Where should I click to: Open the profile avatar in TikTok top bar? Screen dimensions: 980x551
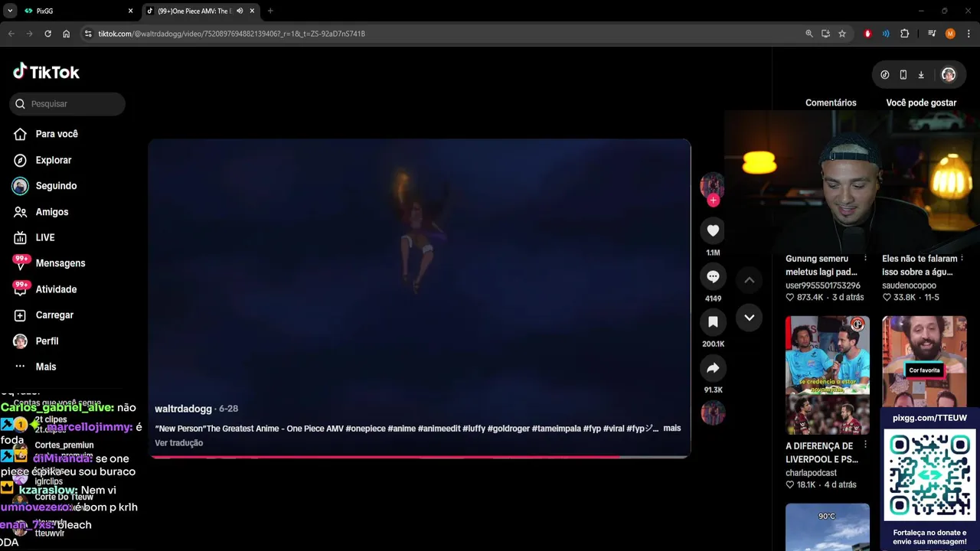(949, 74)
